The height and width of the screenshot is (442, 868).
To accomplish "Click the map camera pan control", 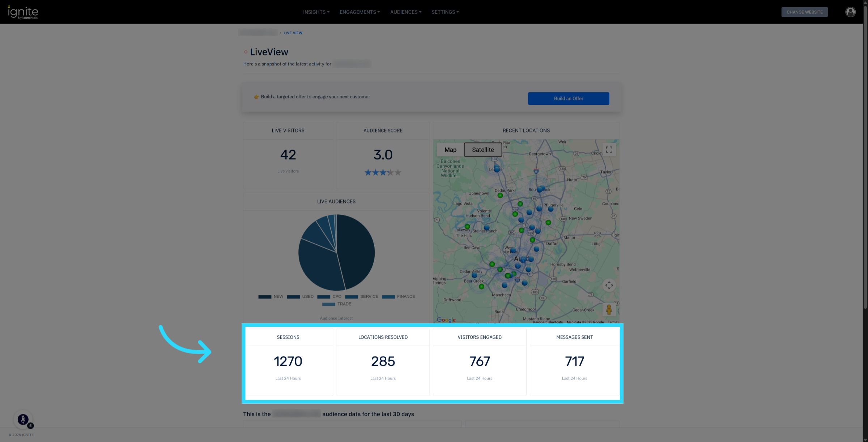I will coord(609,285).
